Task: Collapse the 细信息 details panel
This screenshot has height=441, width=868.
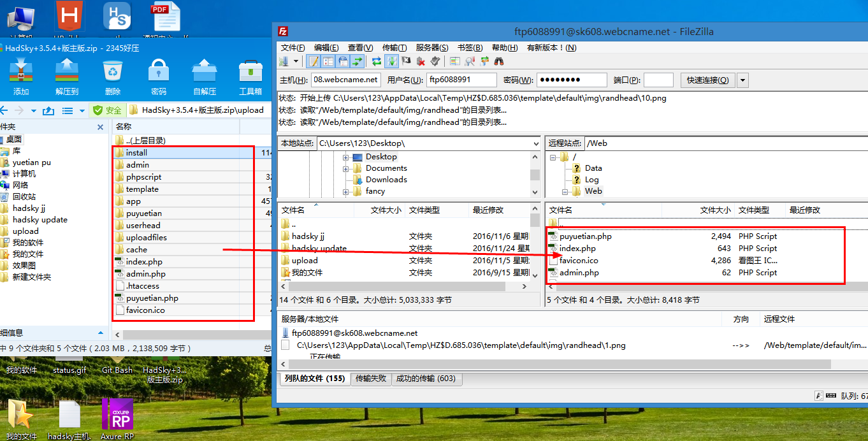Action: 101,333
